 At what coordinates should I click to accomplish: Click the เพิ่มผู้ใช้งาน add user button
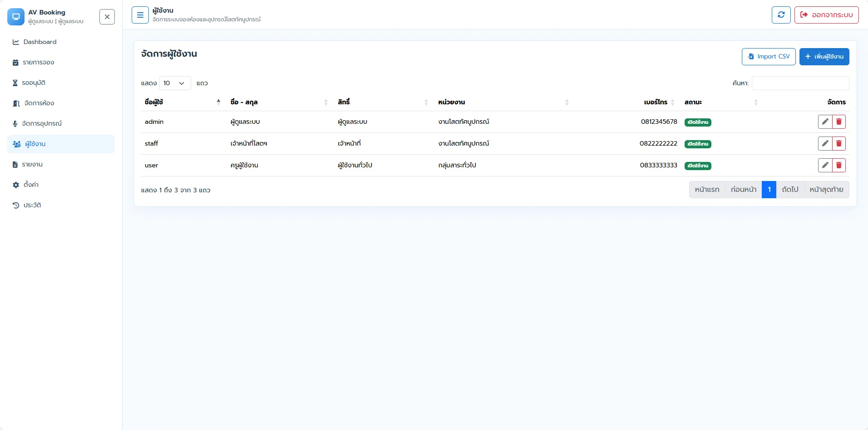pos(824,57)
